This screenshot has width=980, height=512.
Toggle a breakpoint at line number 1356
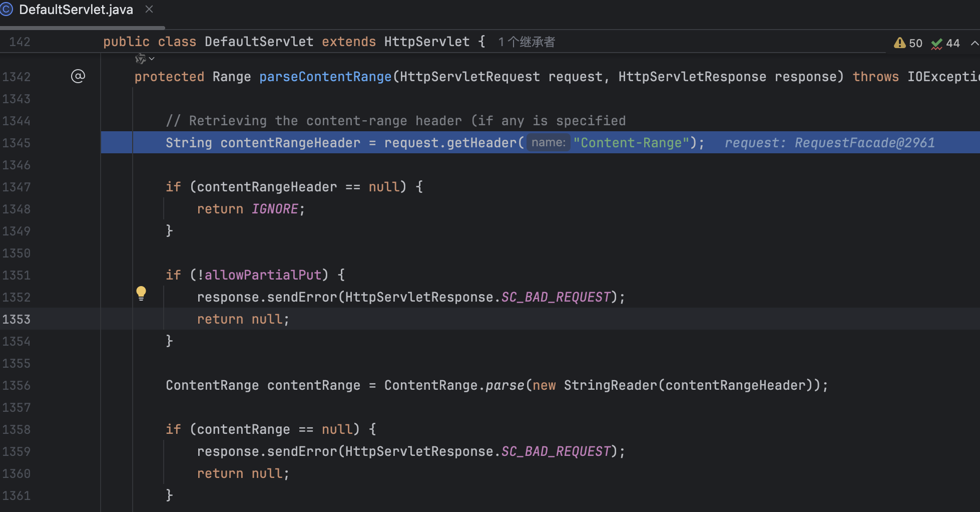[17, 386]
